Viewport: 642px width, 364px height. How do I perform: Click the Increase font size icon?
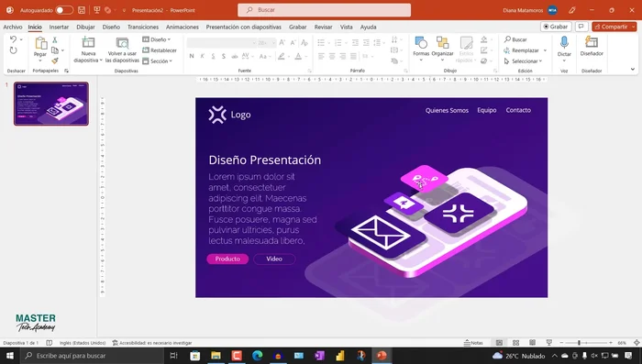click(x=282, y=42)
